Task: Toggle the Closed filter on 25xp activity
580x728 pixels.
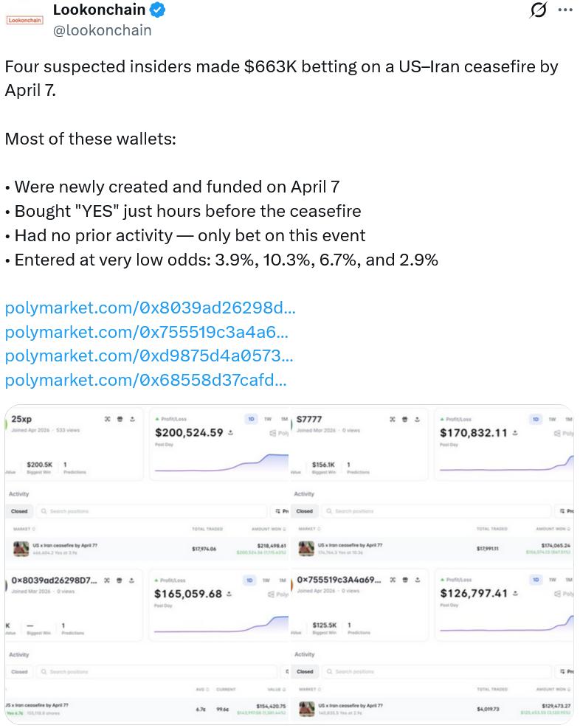Action: click(18, 510)
